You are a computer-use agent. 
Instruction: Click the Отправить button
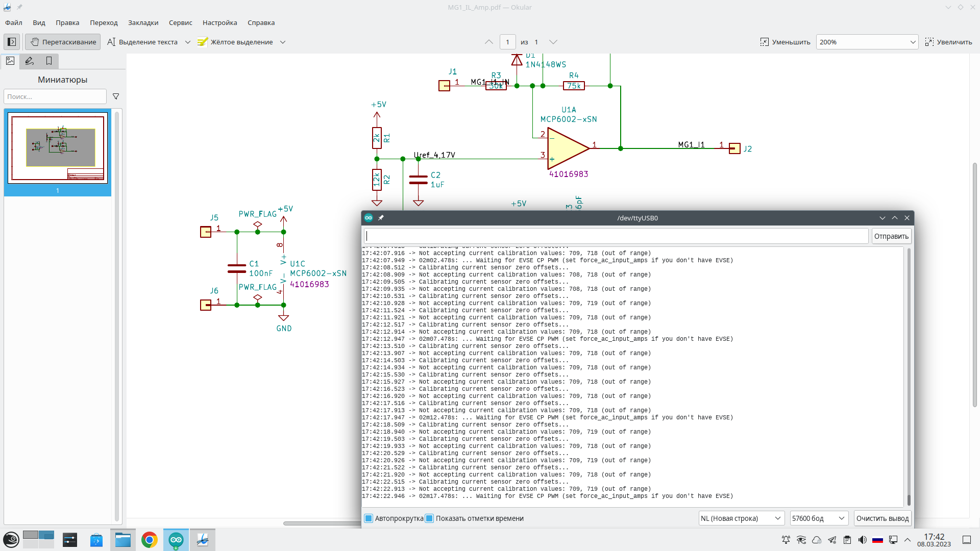(x=891, y=236)
